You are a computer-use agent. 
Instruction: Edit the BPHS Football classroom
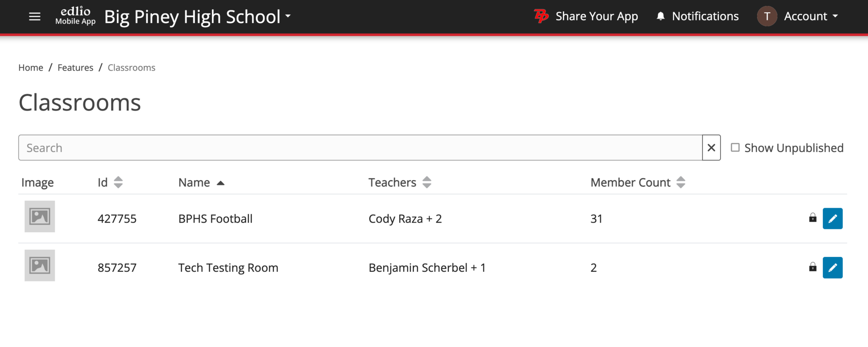[832, 219]
